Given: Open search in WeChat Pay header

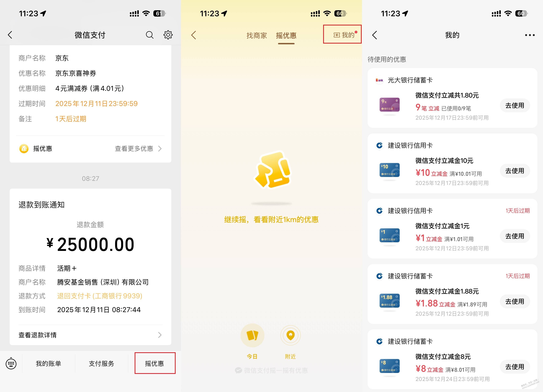Looking at the screenshot, I should pos(150,35).
